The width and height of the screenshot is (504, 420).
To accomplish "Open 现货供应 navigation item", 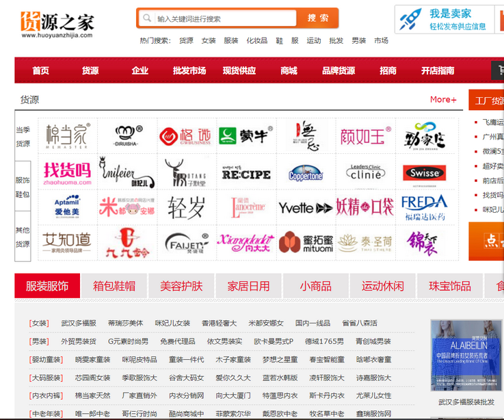I will point(239,70).
